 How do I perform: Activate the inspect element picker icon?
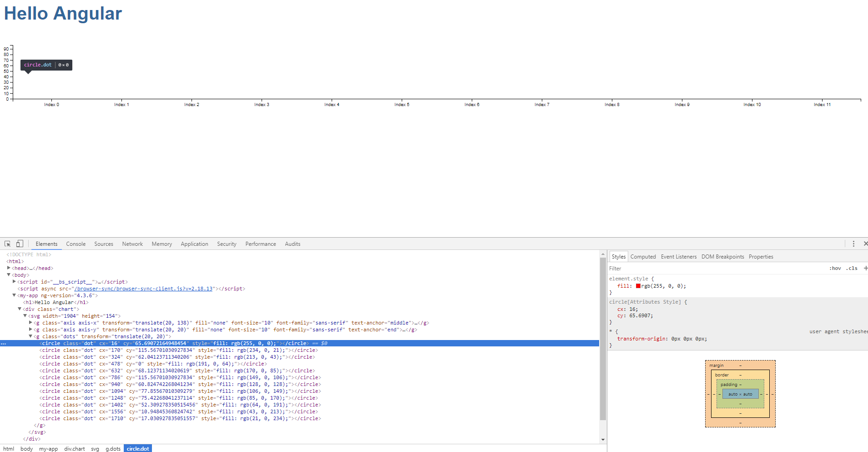pyautogui.click(x=8, y=244)
